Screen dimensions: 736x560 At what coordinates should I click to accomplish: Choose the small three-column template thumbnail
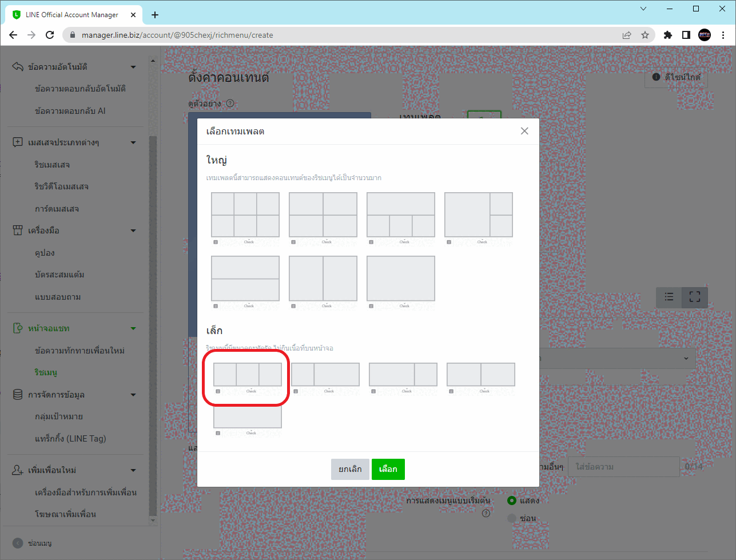(248, 375)
